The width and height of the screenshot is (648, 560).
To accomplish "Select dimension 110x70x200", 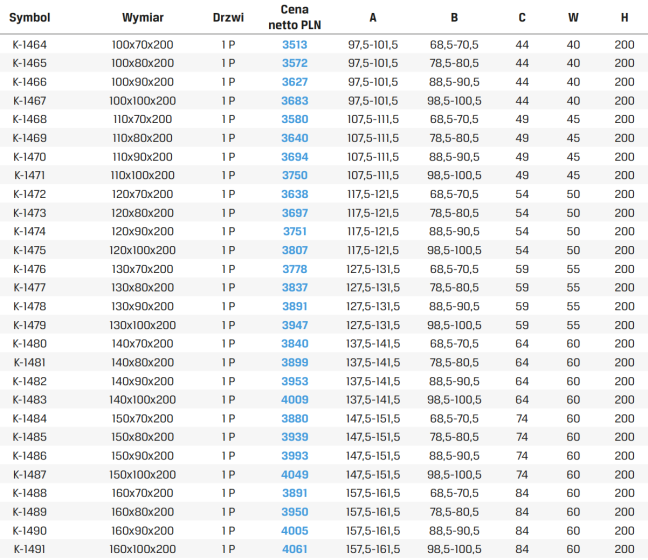I will pos(143,119).
